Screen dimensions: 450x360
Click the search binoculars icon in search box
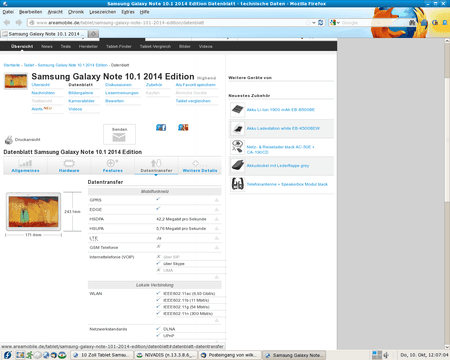tap(412, 23)
